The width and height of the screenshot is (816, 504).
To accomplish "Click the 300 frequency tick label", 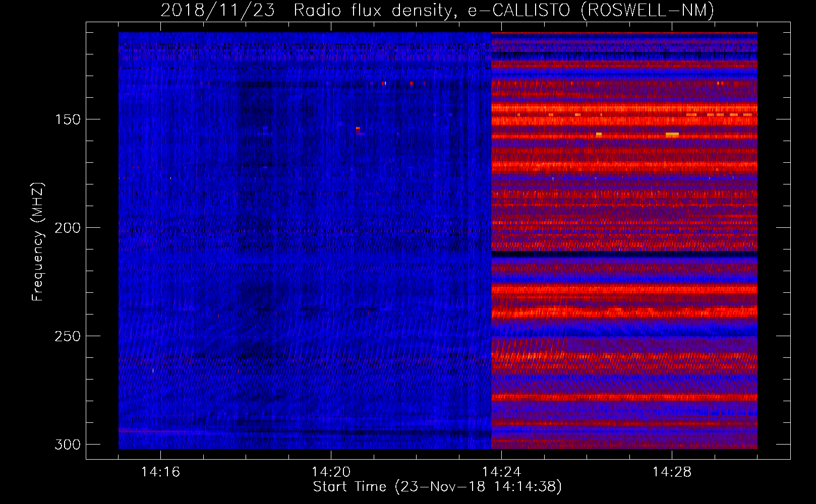I will (67, 445).
